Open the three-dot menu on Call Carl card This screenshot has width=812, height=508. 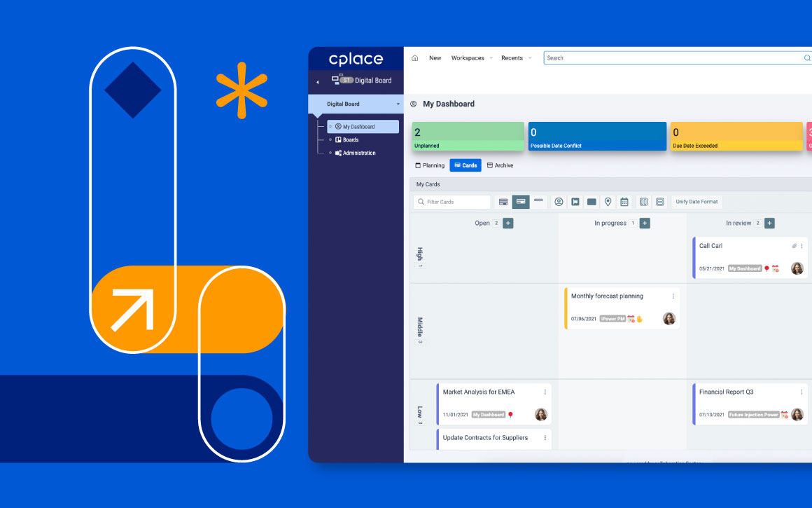(801, 246)
